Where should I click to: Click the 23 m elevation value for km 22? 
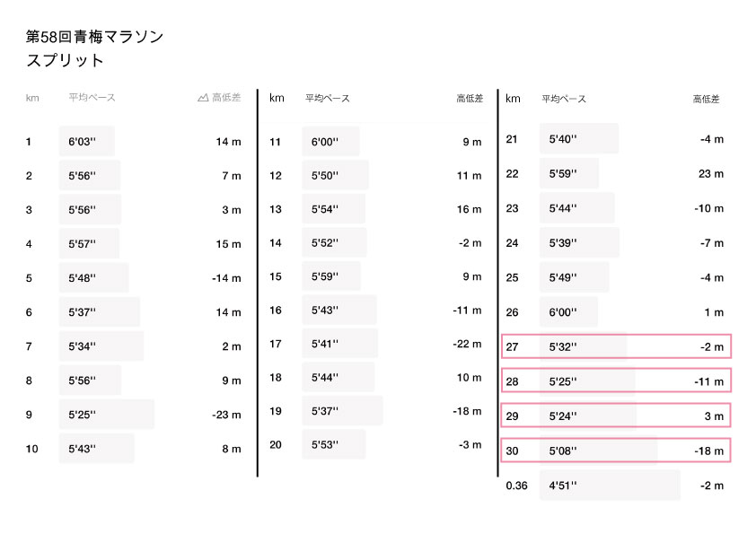(710, 173)
